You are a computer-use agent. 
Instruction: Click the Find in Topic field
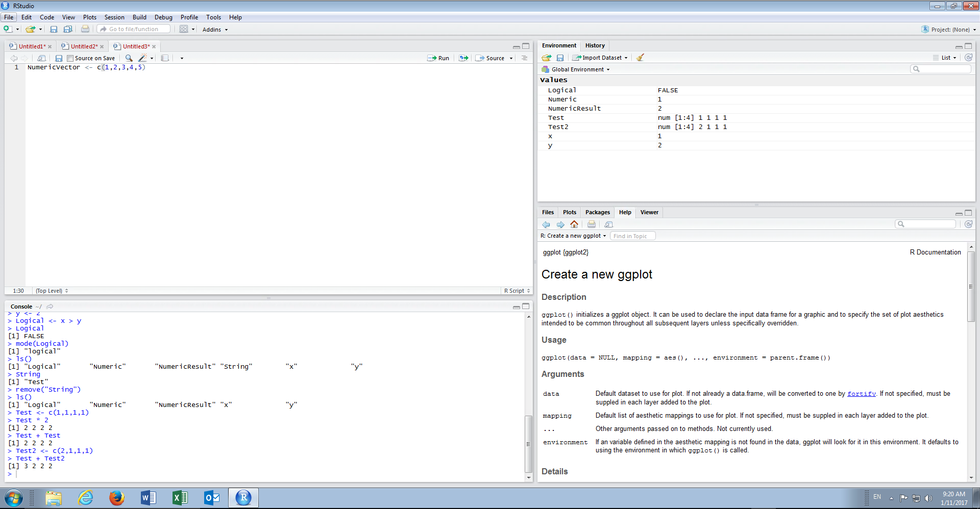coord(633,236)
